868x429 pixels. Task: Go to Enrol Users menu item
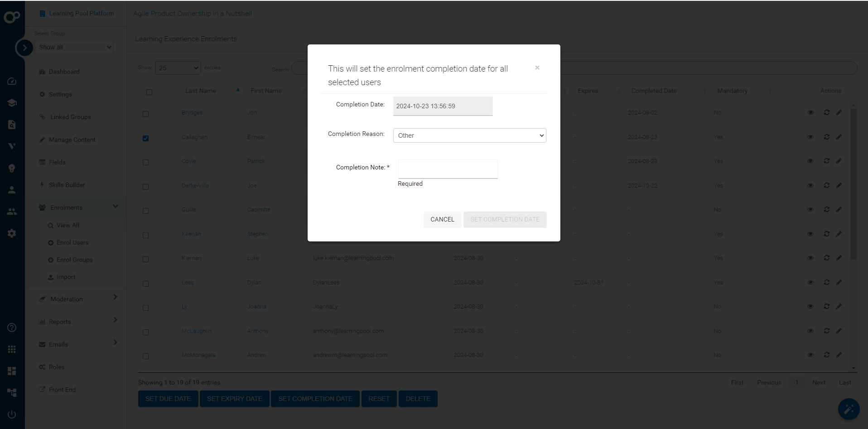[x=72, y=242]
